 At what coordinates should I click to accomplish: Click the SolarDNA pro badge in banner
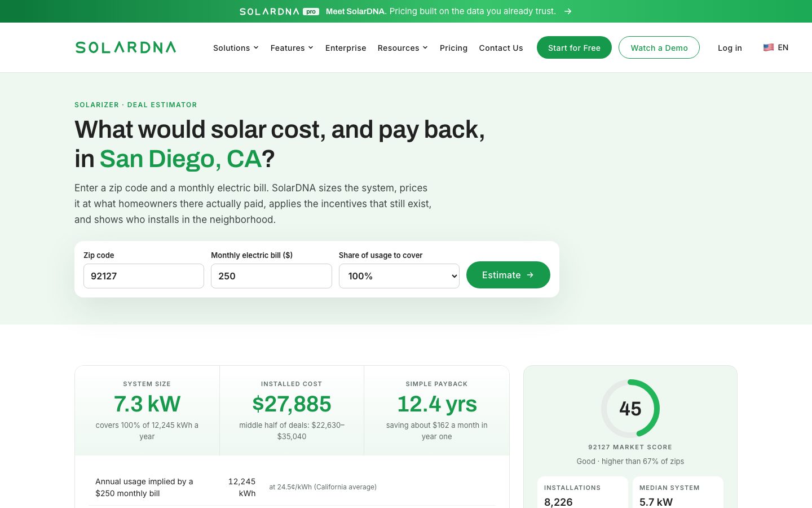tap(279, 11)
